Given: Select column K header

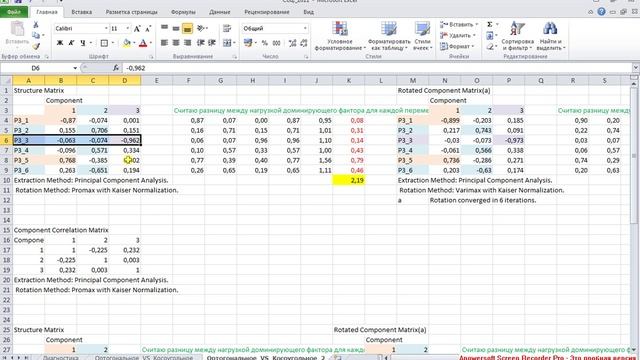Looking at the screenshot, I should [349, 80].
